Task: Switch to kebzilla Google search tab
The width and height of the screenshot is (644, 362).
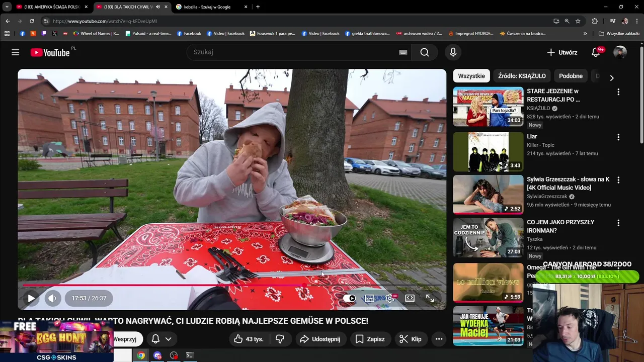Action: [x=211, y=7]
